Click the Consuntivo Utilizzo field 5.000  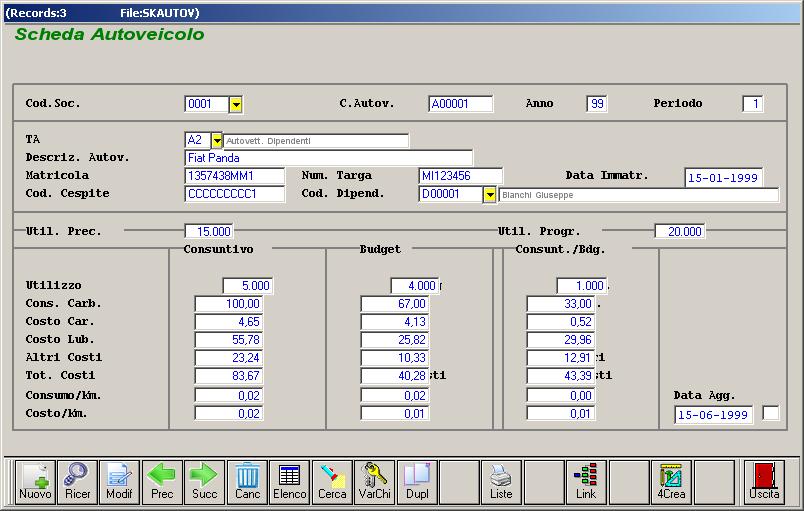point(248,285)
